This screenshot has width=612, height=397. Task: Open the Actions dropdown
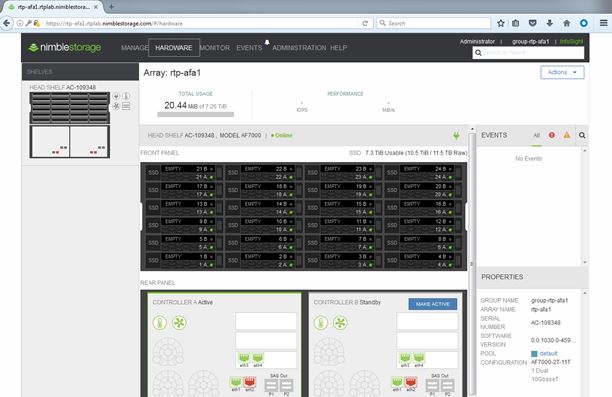(562, 72)
